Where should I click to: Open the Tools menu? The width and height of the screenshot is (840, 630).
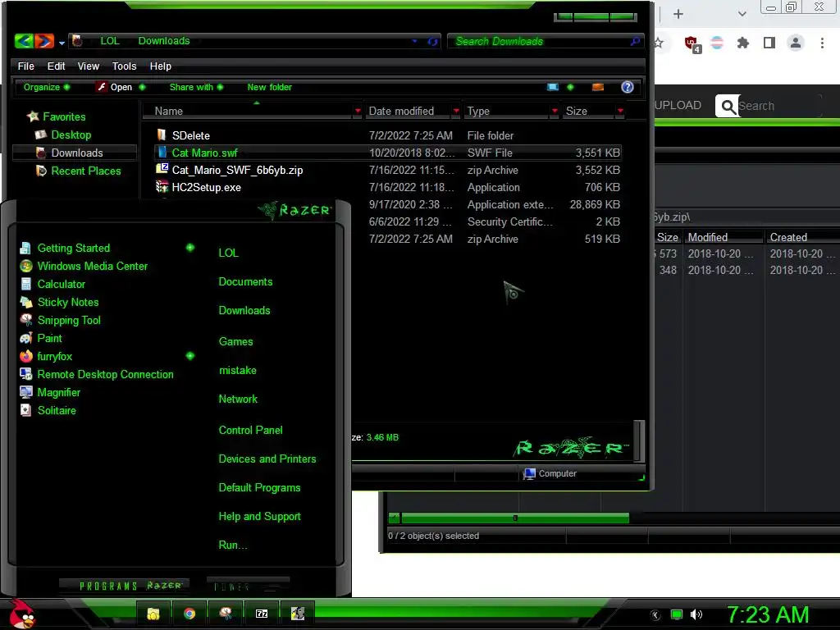tap(125, 66)
